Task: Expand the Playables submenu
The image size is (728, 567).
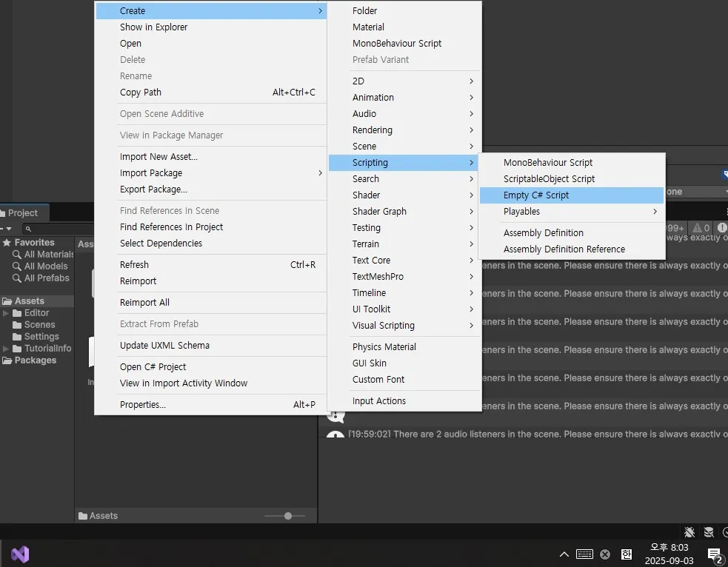Action: tap(572, 212)
